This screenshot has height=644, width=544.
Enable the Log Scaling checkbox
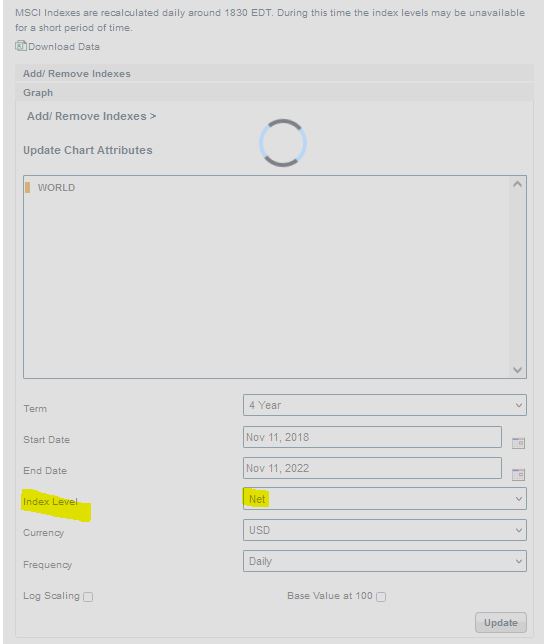(88, 596)
